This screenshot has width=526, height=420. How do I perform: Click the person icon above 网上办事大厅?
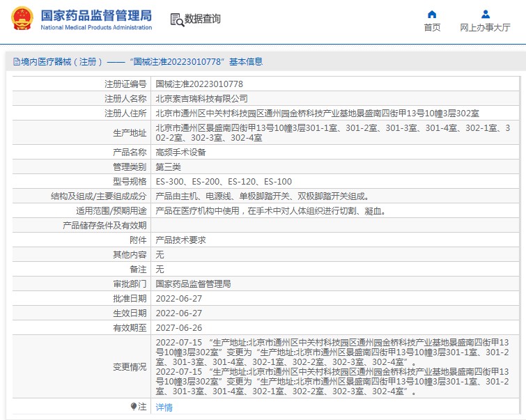[486, 14]
